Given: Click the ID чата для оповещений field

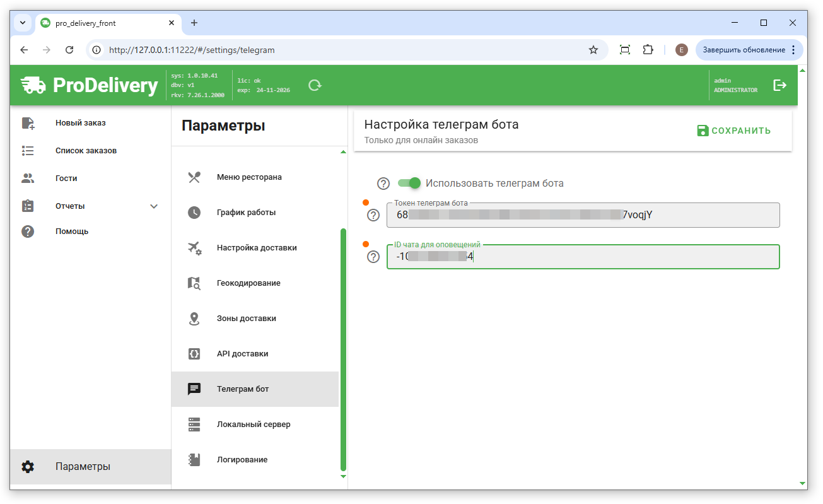Looking at the screenshot, I should [x=583, y=257].
